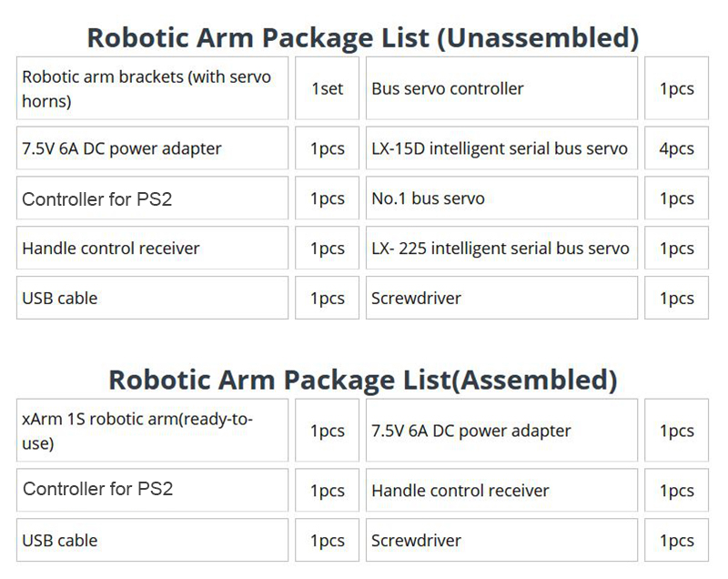Click the "xArm 1S robotic arm(ready-to-use)" cell
The image size is (728, 579).
[x=152, y=431]
